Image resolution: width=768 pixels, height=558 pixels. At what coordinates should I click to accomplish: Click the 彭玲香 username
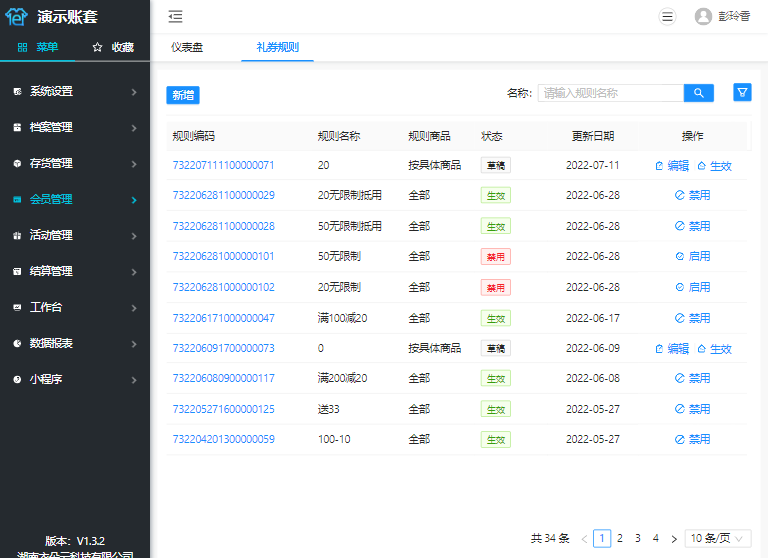[734, 17]
